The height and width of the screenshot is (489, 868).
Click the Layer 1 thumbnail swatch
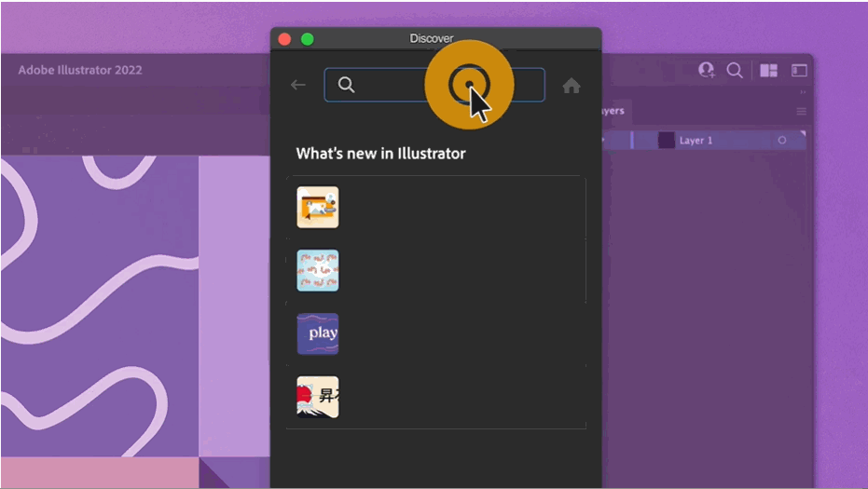(666, 140)
